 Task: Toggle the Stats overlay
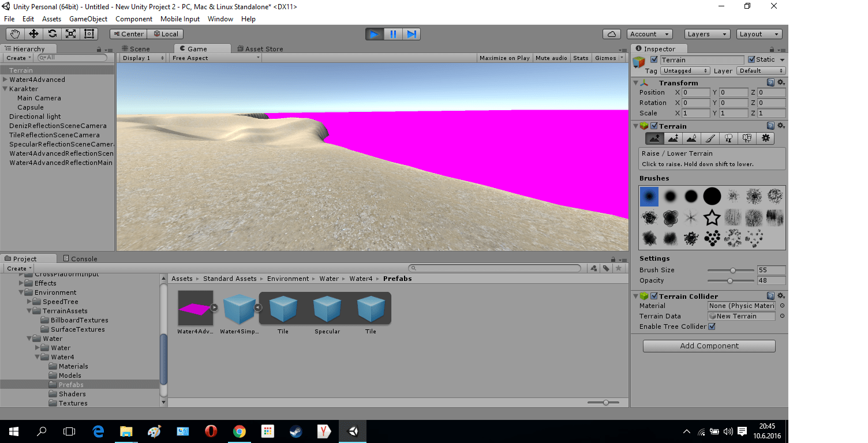coord(581,58)
